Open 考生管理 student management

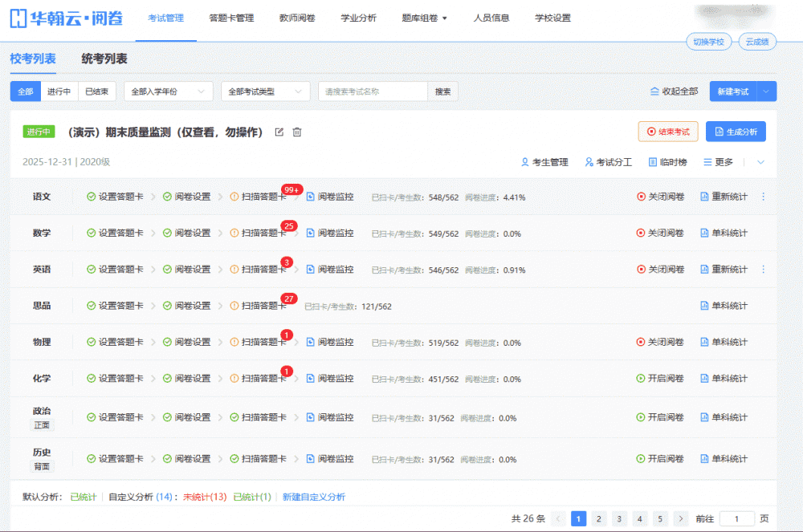[x=544, y=162]
